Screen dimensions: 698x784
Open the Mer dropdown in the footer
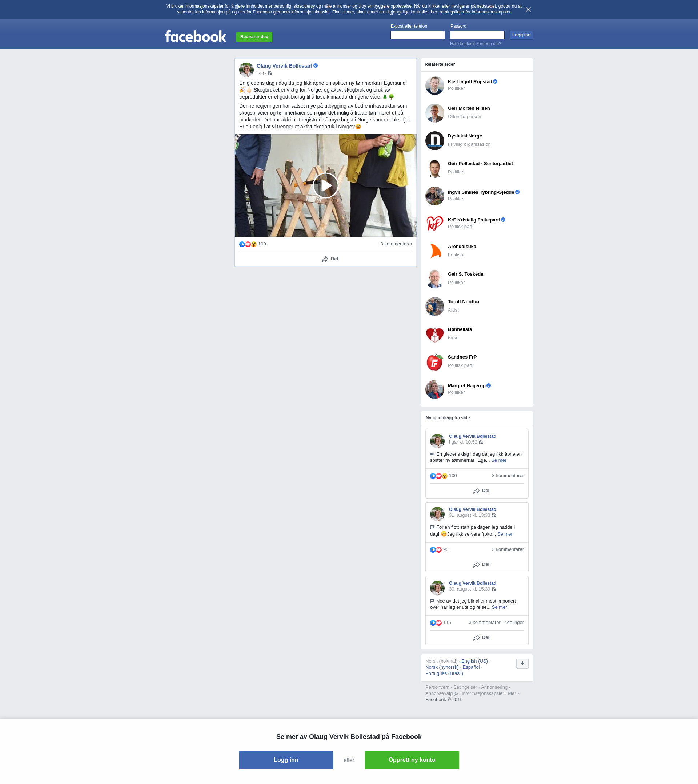point(513,693)
